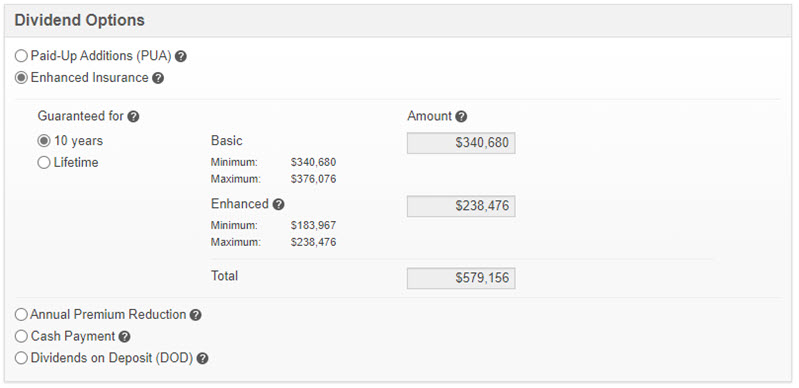Choose the 10 years guarantee option
The width and height of the screenshot is (799, 388).
click(44, 141)
